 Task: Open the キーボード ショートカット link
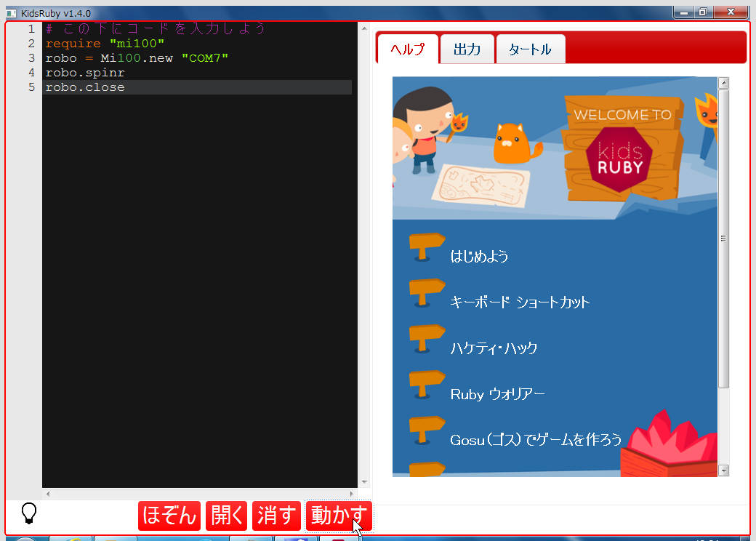tap(520, 302)
